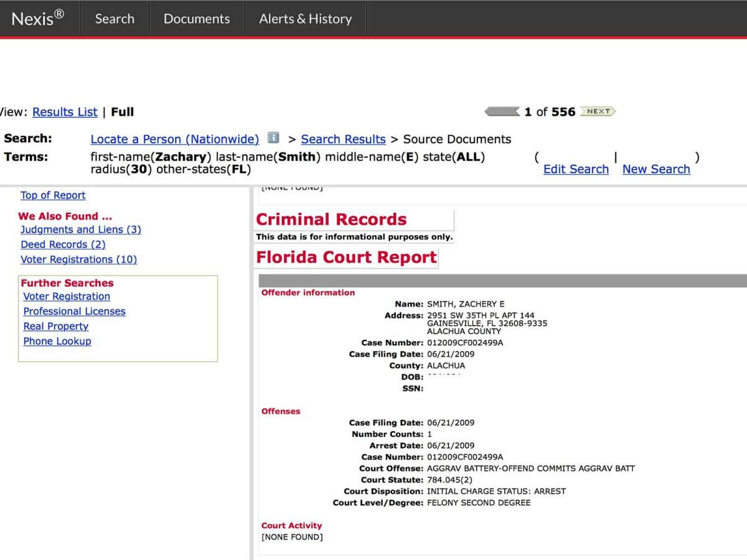View the Deed Records

point(63,245)
